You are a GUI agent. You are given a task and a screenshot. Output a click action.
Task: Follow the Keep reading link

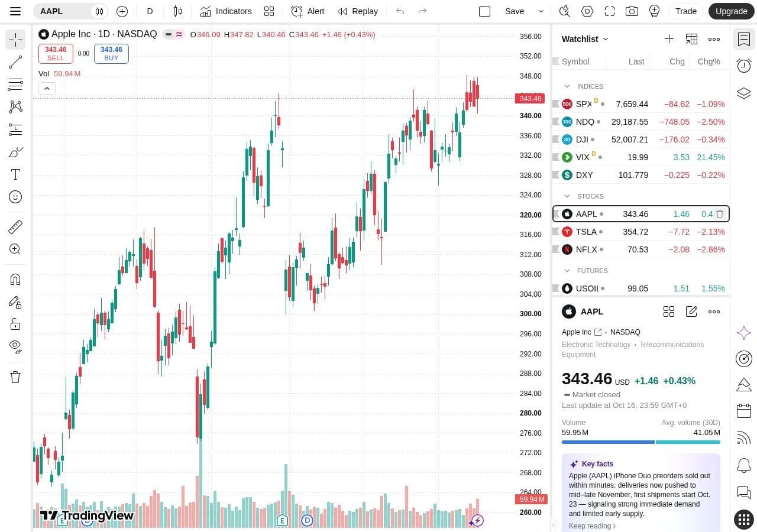click(x=593, y=525)
